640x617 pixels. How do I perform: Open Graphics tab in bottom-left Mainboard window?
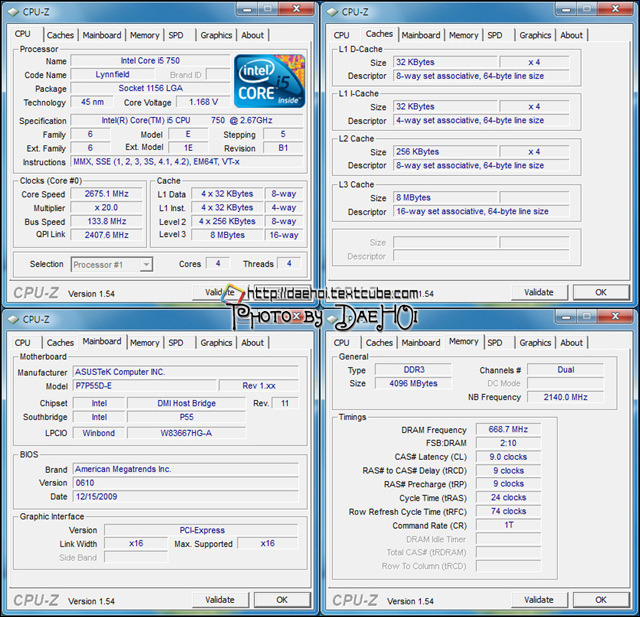pyautogui.click(x=216, y=343)
